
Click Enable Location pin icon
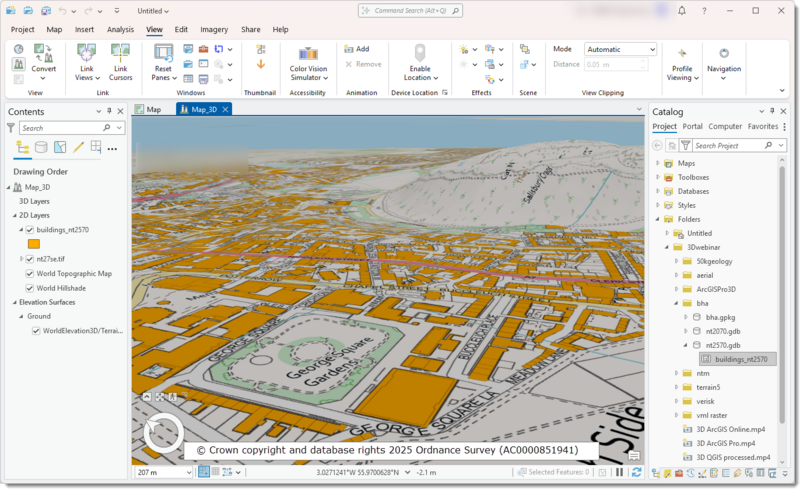[x=420, y=53]
